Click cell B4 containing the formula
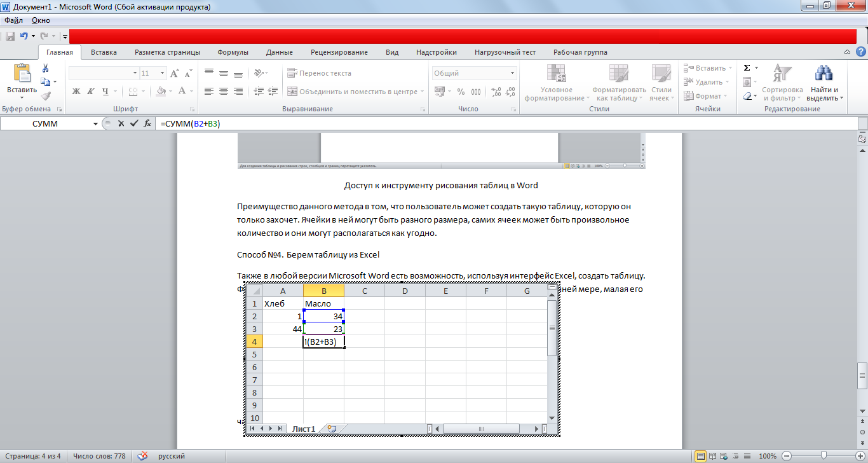This screenshot has width=868, height=463. [x=324, y=342]
